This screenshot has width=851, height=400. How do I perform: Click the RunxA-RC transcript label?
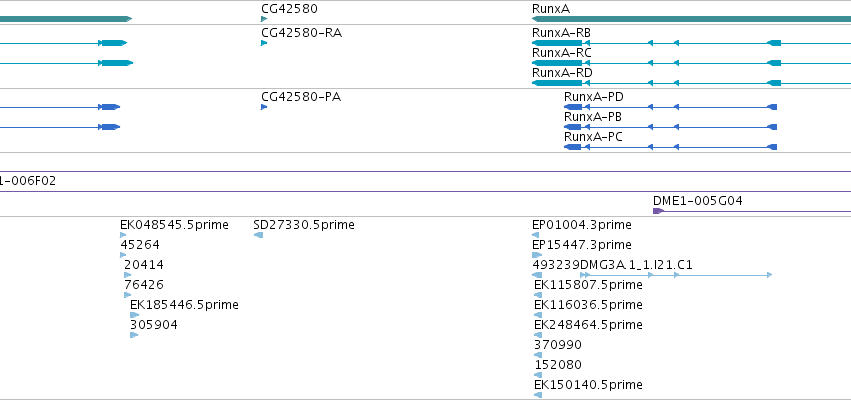tap(562, 53)
